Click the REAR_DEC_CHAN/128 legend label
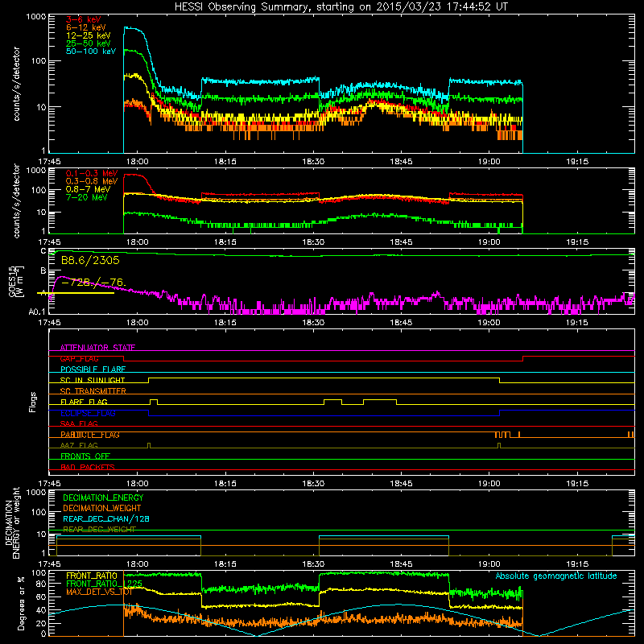The height and width of the screenshot is (644, 644). tap(106, 519)
